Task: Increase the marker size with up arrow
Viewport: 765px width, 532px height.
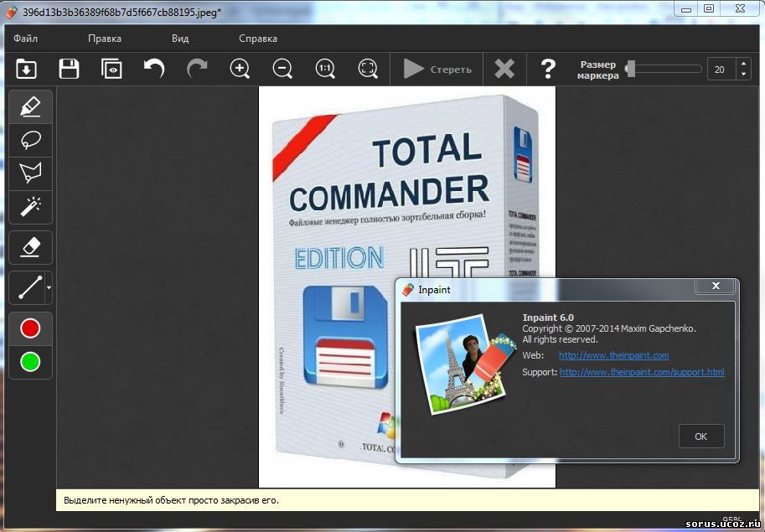Action: 743,64
